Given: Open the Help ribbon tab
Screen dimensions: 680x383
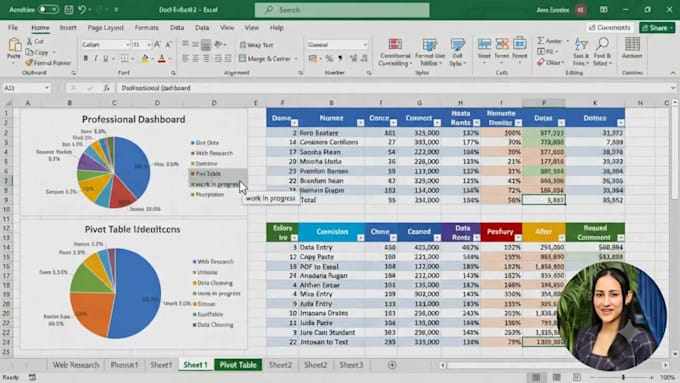Looking at the screenshot, I should tap(277, 28).
